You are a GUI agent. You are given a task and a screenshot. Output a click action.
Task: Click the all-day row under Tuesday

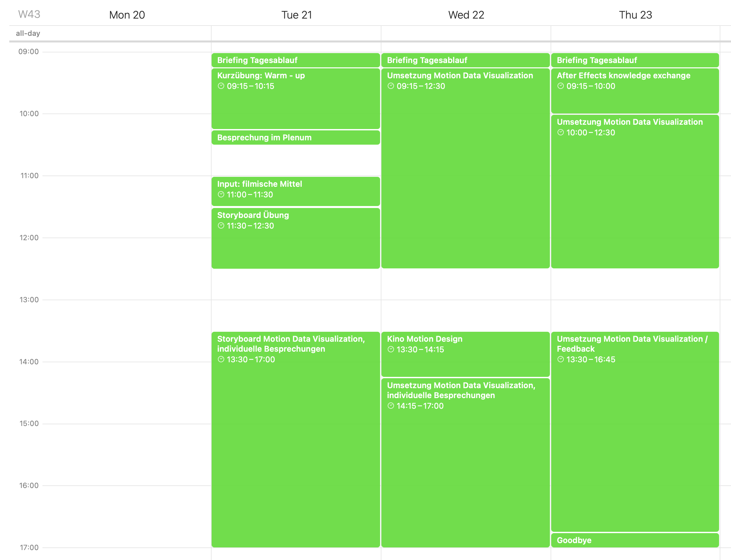pyautogui.click(x=296, y=33)
